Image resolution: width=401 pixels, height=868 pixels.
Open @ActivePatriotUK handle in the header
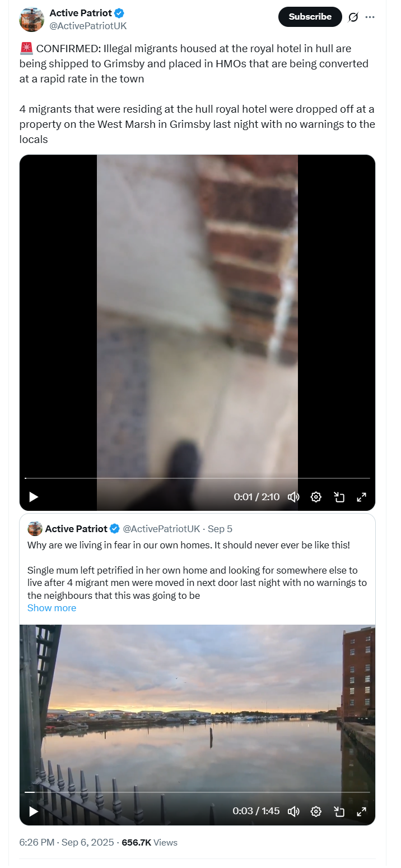click(x=88, y=26)
